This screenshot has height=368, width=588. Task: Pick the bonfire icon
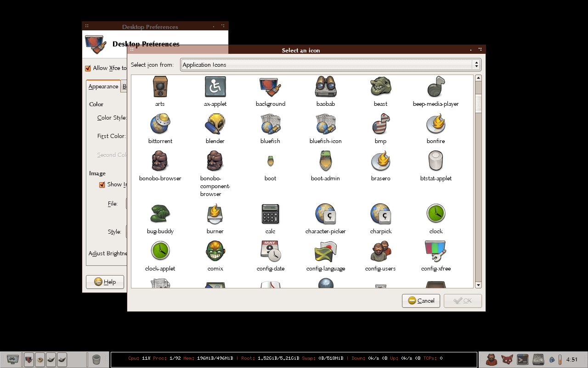[x=435, y=124]
